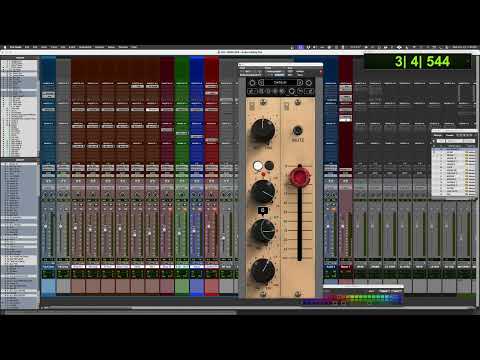Click the second black knob on the plugin
Viewport: 480px width, 360px height.
coord(263,192)
